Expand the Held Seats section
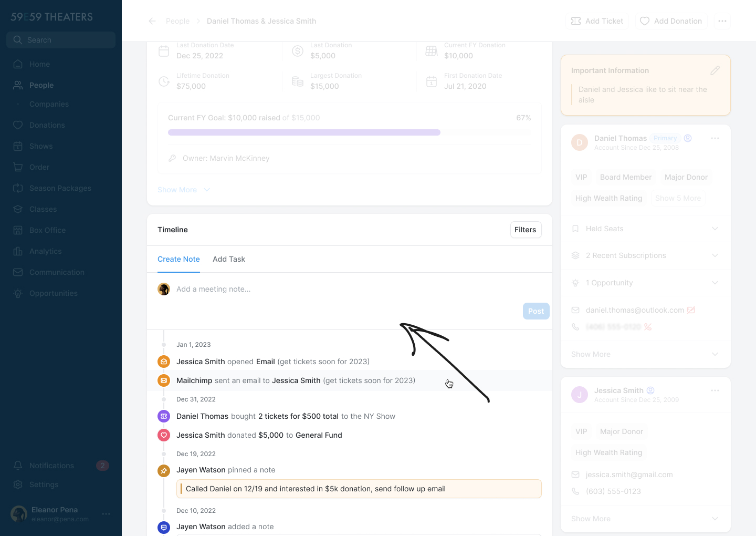Image resolution: width=756 pixels, height=536 pixels. (715, 229)
